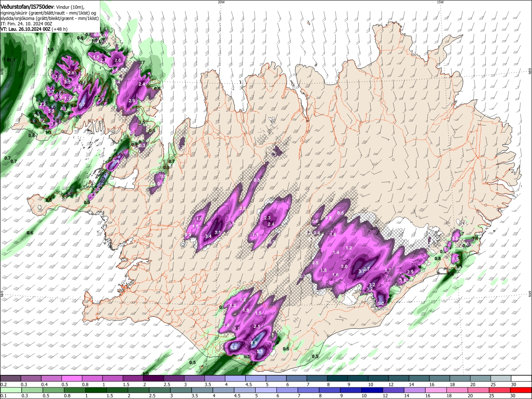The height and width of the screenshot is (399, 532).
Task: Click the '0.2' label under snow legend
Action: [x=3, y=384]
